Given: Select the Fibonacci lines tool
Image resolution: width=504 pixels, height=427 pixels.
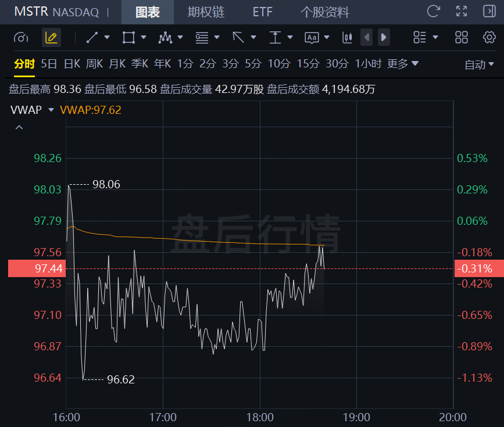Looking at the screenshot, I should 202,38.
